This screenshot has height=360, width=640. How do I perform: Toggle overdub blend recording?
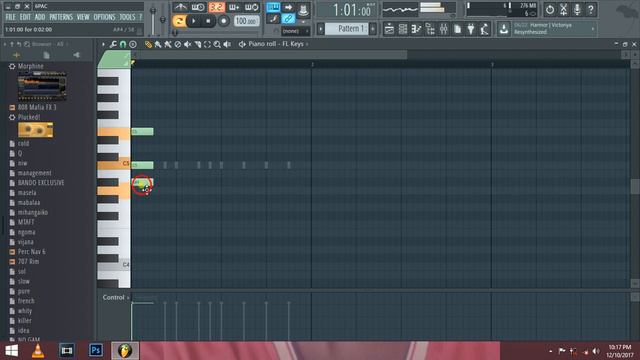[x=234, y=7]
